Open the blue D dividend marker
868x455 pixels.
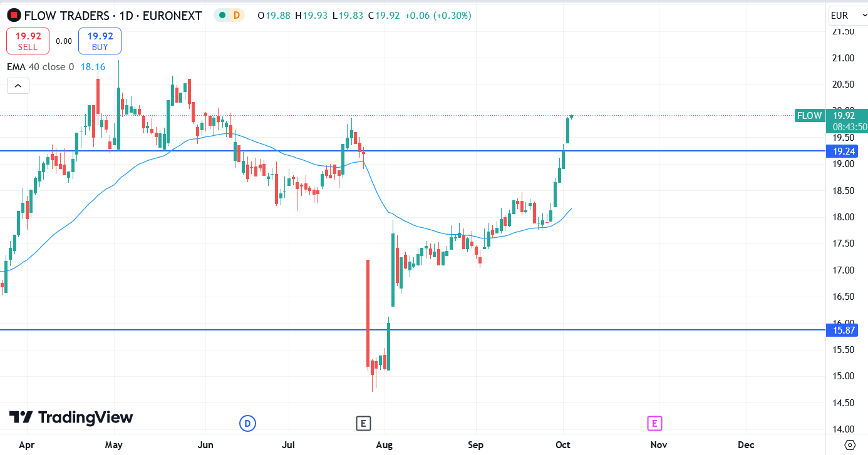247,424
